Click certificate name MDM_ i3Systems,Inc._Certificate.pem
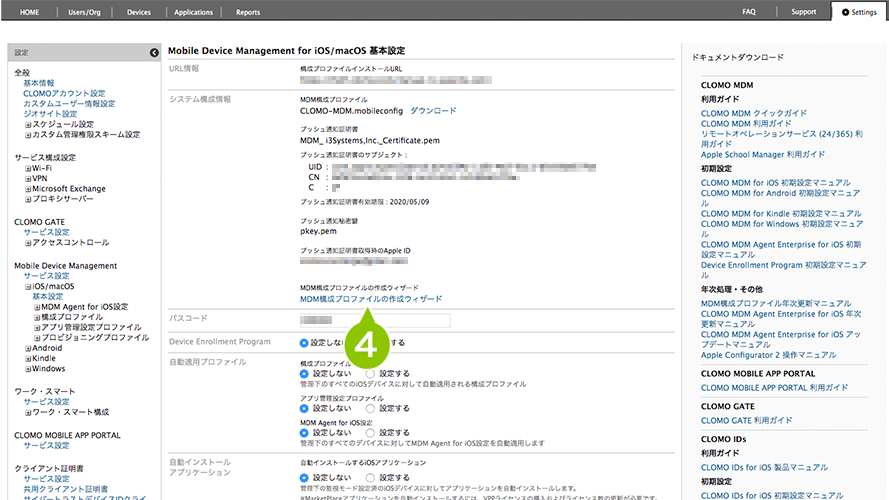889x500 pixels. coord(370,141)
